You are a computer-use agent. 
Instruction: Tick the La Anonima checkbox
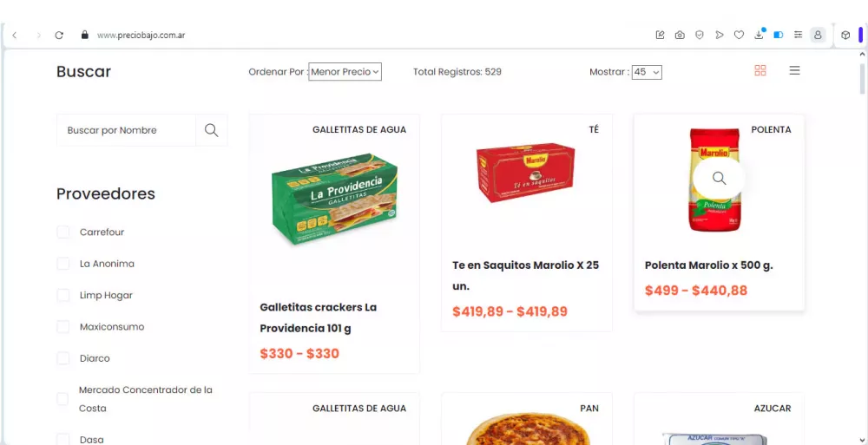point(63,264)
